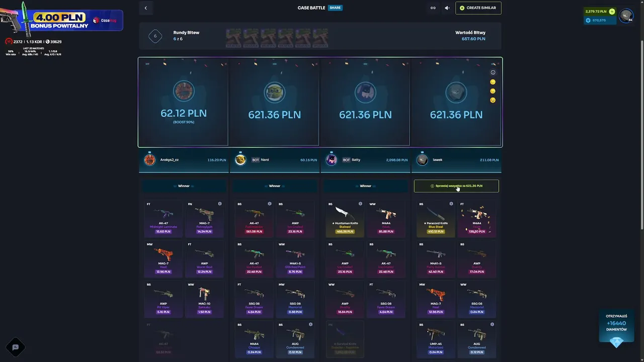Viewport: 644px width, 362px height.
Task: Click the Rundy Bitew 6 z 6 label
Action: (186, 36)
